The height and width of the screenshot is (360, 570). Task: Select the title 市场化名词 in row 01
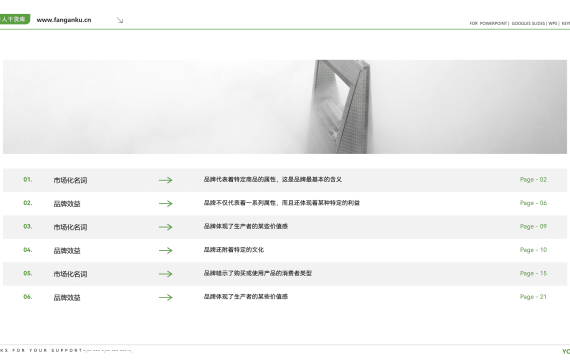[x=71, y=180]
